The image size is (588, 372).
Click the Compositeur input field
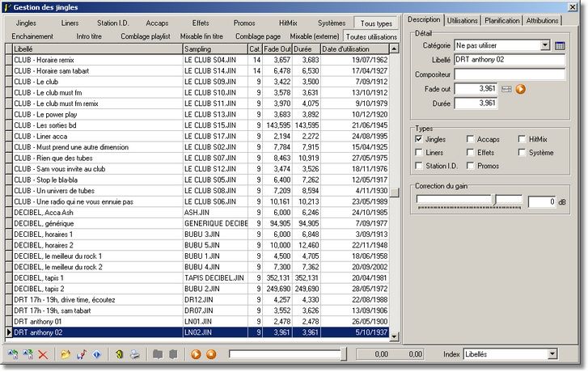coord(510,74)
